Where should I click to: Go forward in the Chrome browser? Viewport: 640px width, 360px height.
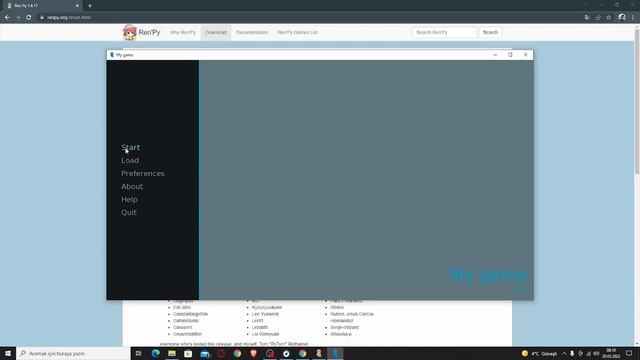18,18
